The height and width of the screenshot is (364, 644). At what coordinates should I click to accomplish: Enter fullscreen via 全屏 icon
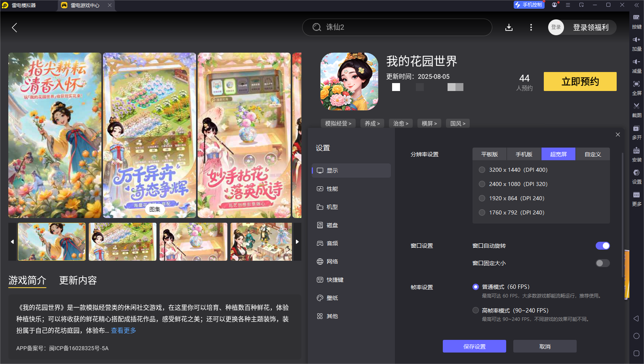pos(636,88)
